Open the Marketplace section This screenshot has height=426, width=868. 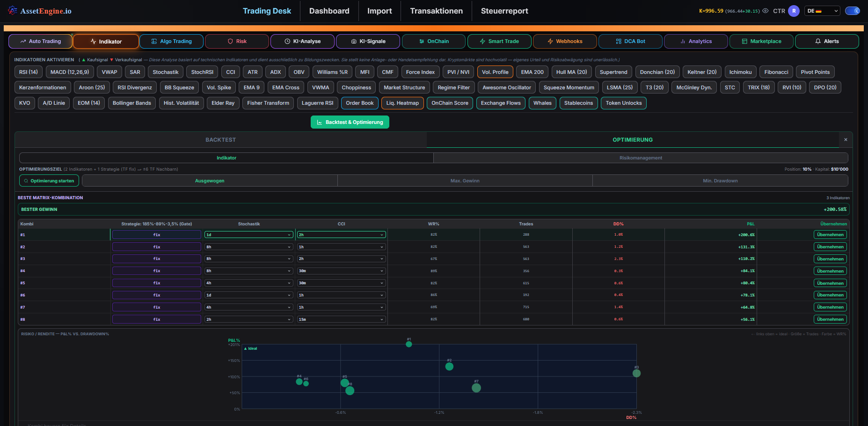pos(761,41)
